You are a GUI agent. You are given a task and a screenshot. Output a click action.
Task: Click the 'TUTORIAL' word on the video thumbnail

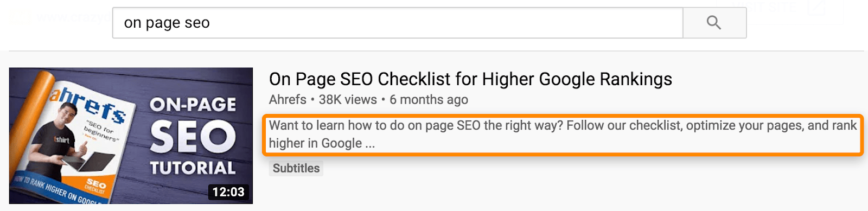[x=193, y=168]
